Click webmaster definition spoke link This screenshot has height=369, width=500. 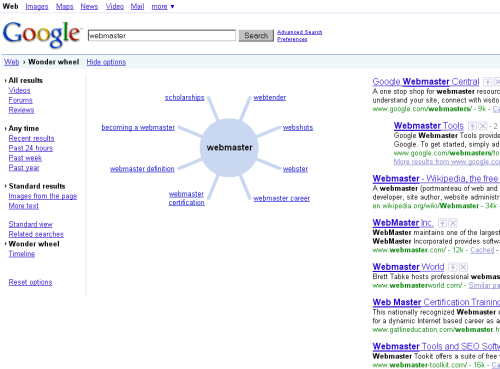[x=142, y=169]
